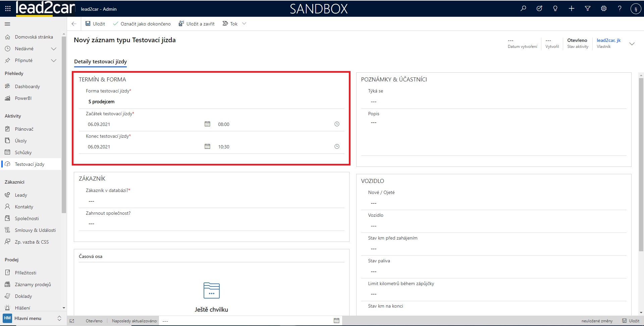The image size is (644, 326).
Task: Open calendar picker for Začátek testovací jízdy
Action: coord(207,124)
